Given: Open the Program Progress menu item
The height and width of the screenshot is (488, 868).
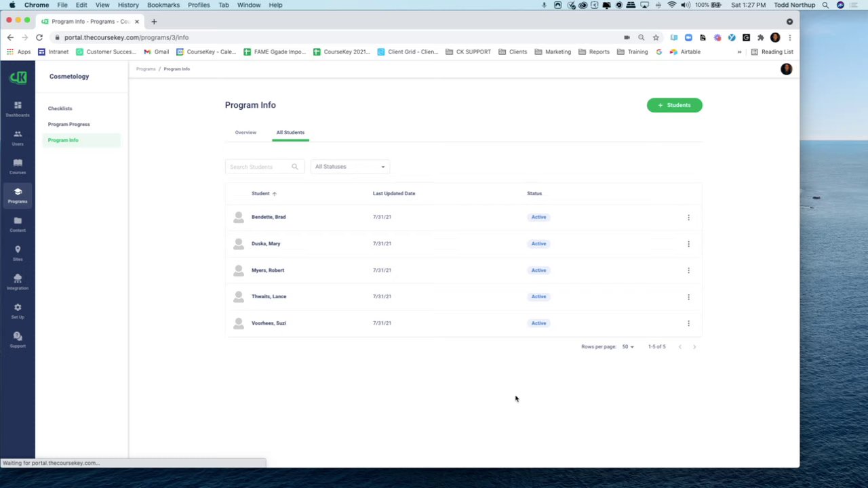Looking at the screenshot, I should tap(68, 124).
